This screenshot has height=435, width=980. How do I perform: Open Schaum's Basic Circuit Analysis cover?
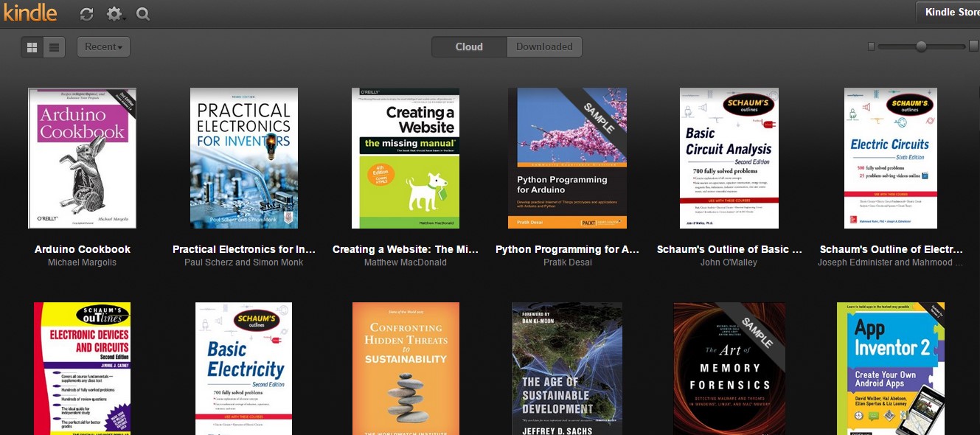tap(729, 159)
